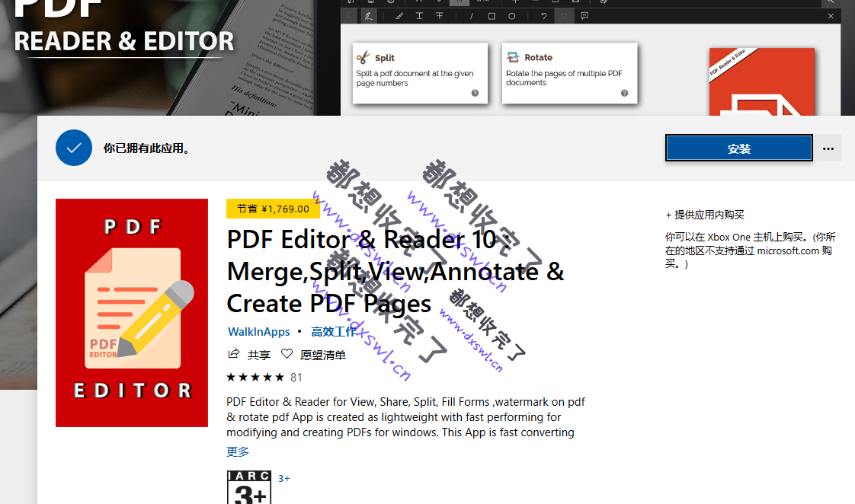Viewport: 855px width, 504px height.
Task: Click the PDF Editor & Reader 10 title
Action: (x=395, y=271)
